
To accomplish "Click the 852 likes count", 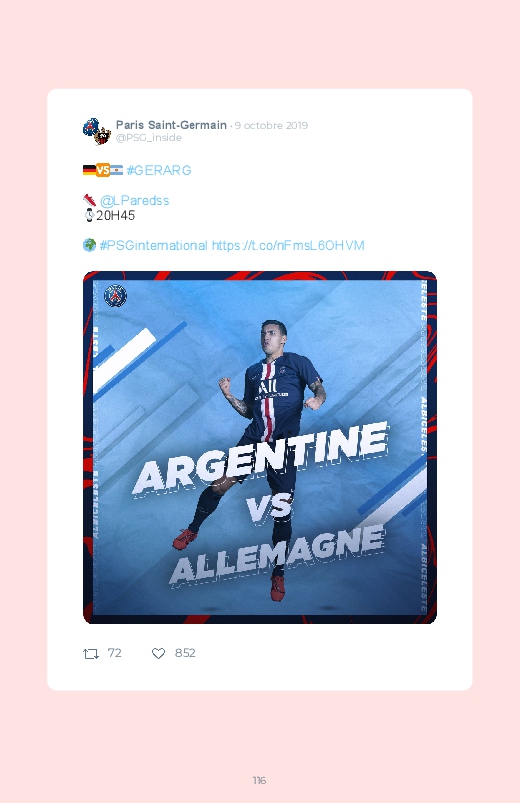I will coord(185,653).
